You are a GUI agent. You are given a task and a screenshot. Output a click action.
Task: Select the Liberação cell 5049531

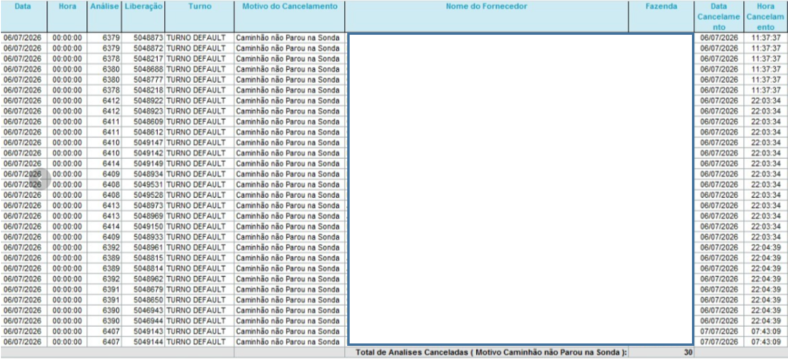point(143,185)
